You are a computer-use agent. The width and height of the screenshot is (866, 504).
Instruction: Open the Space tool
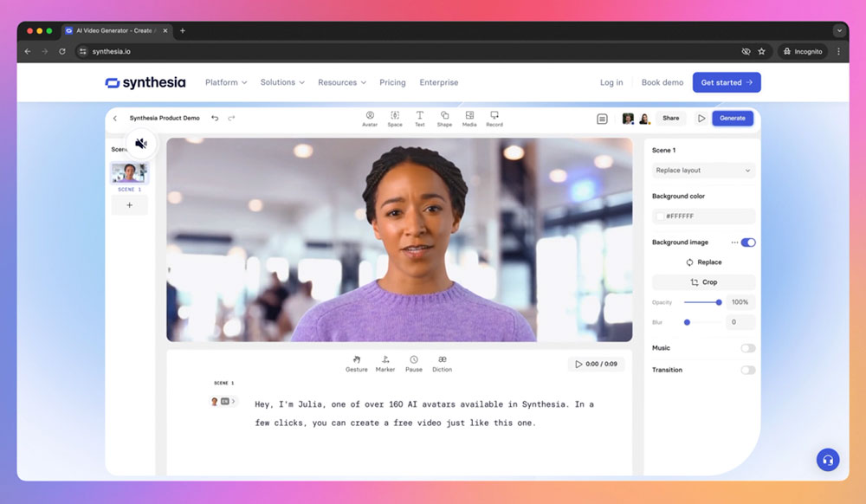coord(395,119)
